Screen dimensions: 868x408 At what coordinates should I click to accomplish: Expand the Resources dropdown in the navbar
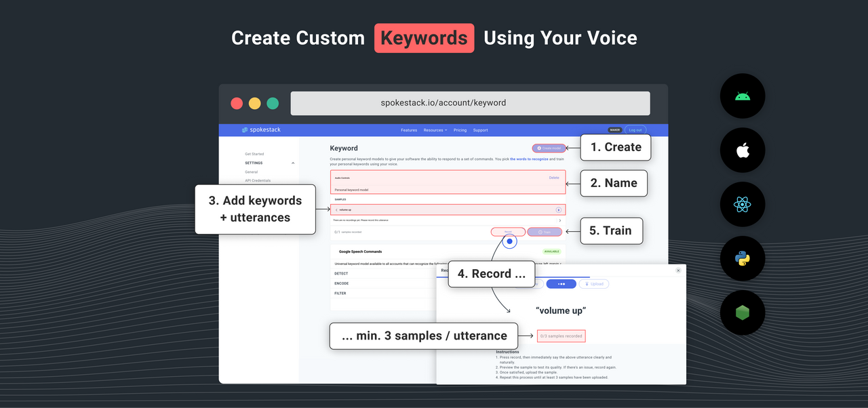434,130
